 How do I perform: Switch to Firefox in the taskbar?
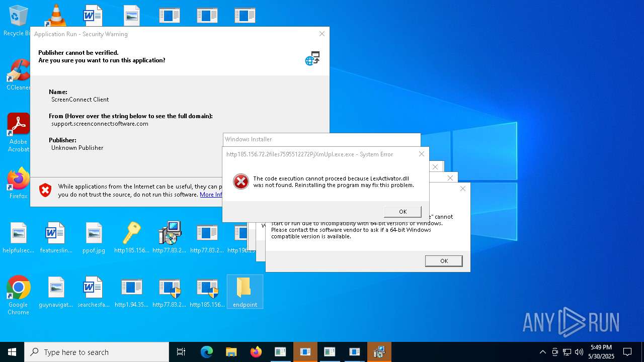[256, 352]
